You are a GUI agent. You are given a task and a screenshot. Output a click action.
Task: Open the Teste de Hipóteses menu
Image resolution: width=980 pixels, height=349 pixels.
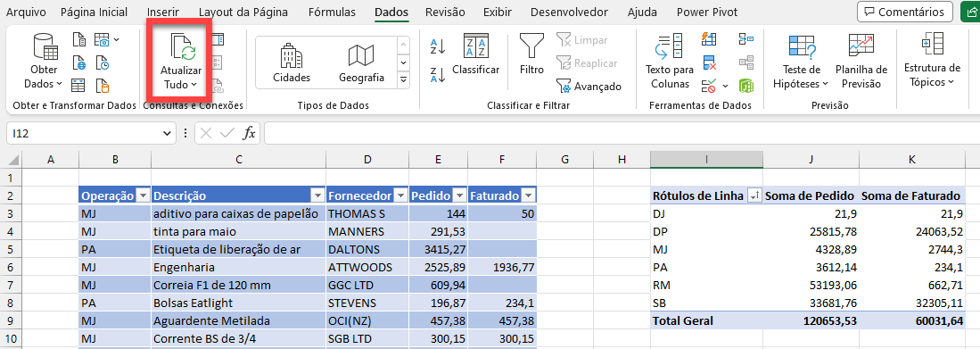click(801, 62)
